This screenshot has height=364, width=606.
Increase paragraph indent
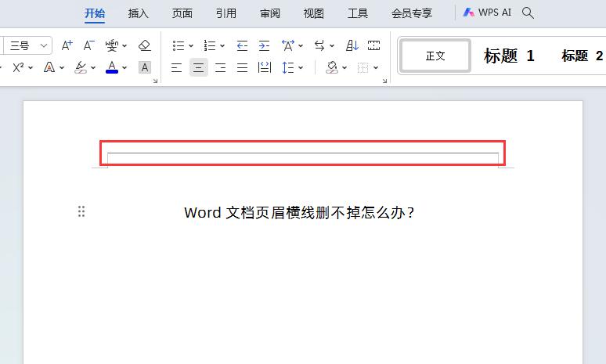[x=265, y=45]
